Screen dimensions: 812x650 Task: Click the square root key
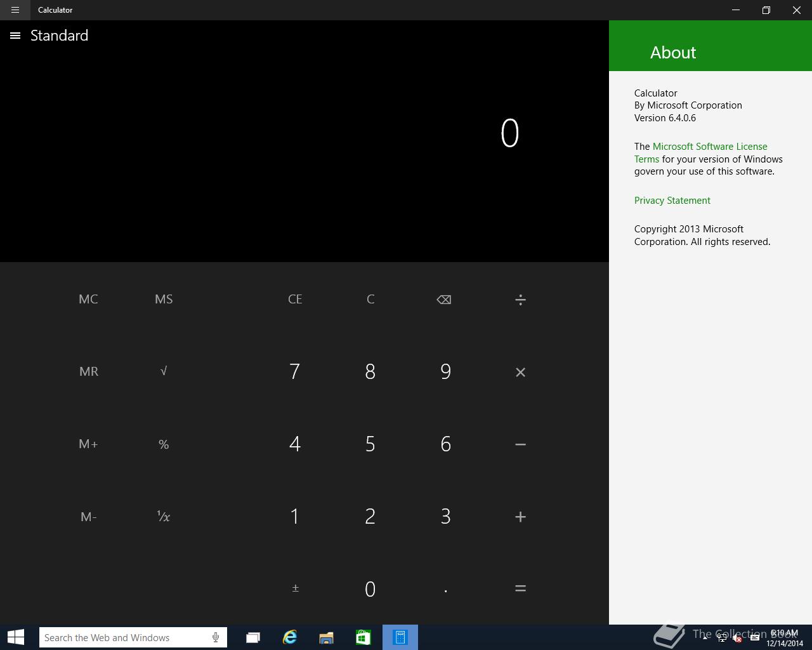point(164,371)
